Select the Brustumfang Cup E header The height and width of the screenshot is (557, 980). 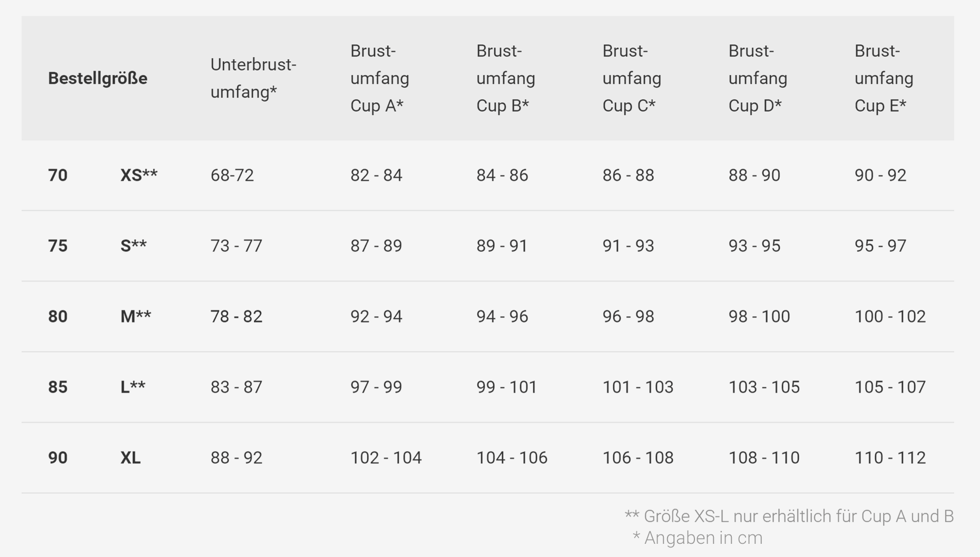coord(884,78)
